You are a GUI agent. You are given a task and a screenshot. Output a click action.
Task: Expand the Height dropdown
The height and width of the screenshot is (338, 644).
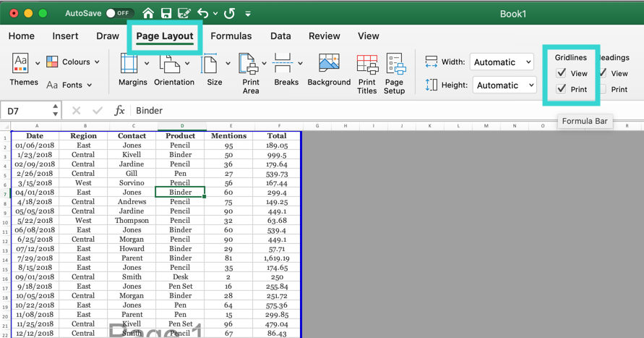click(505, 85)
